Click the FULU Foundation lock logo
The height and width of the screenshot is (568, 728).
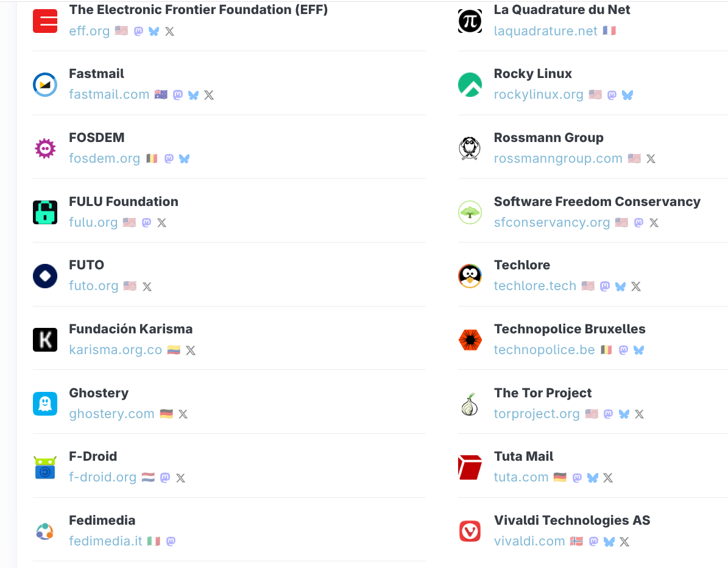[45, 212]
